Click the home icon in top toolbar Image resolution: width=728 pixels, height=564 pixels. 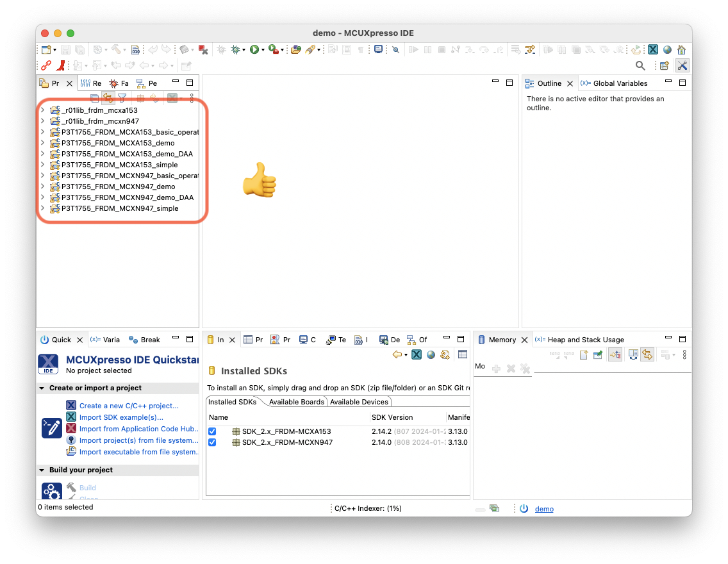(x=681, y=49)
